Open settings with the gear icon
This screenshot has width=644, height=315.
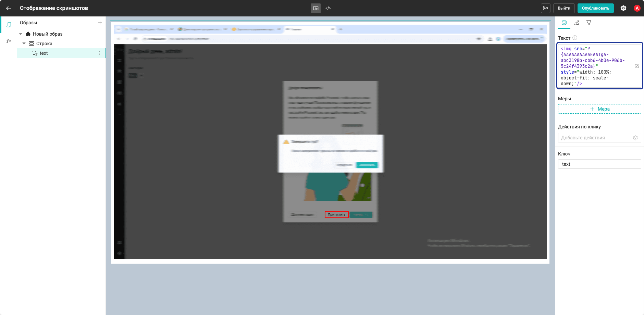pyautogui.click(x=623, y=8)
